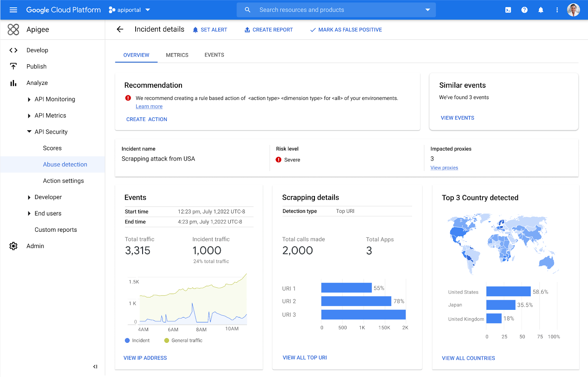Viewport: 588px width, 377px height.
Task: Open the three-dot more options menu
Action: pyautogui.click(x=557, y=10)
